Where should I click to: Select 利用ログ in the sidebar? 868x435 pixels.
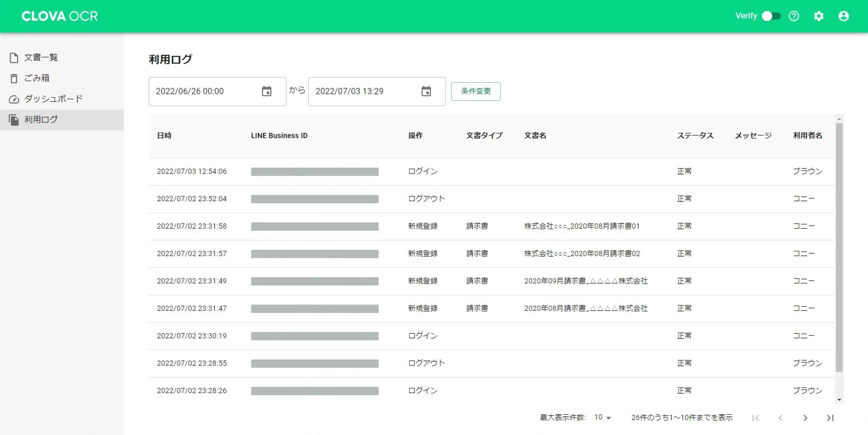[41, 119]
